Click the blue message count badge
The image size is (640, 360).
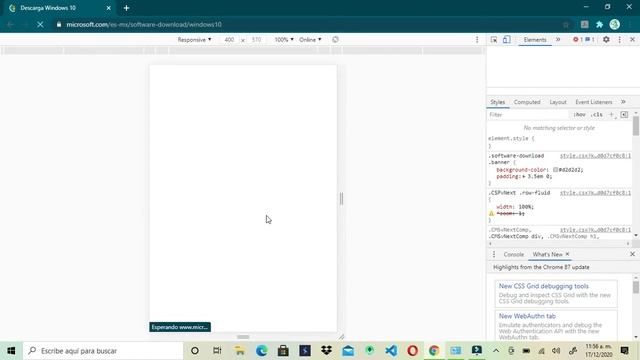590,40
